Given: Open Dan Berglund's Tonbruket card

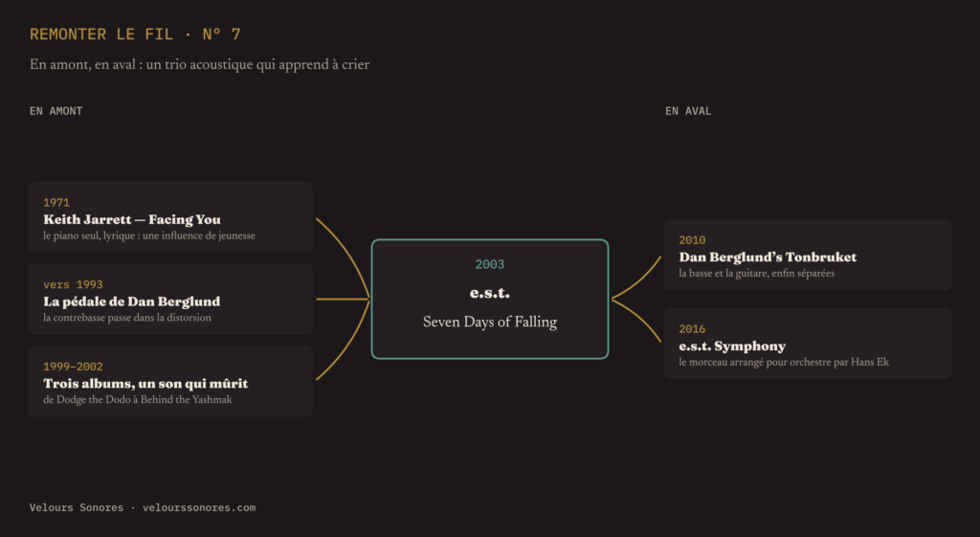Looking at the screenshot, I should [808, 255].
